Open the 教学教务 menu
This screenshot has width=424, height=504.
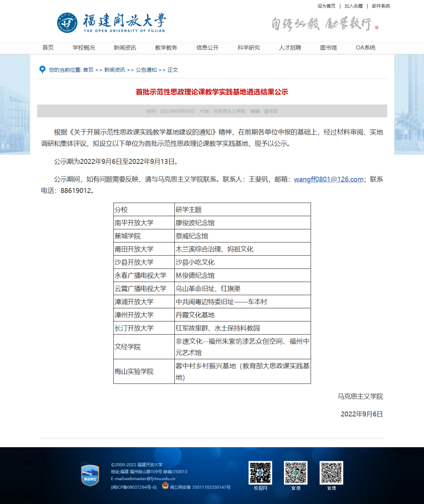coord(166,47)
